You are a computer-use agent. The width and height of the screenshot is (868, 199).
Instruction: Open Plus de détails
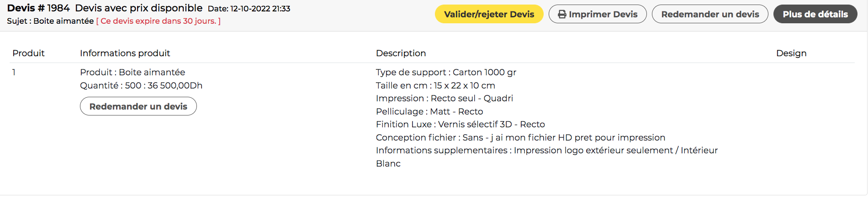815,14
